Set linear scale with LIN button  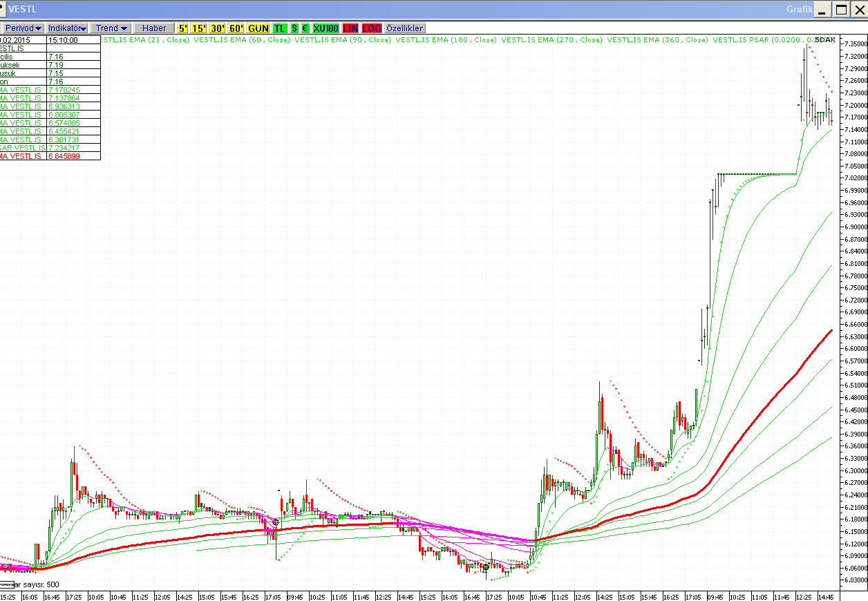[x=350, y=28]
